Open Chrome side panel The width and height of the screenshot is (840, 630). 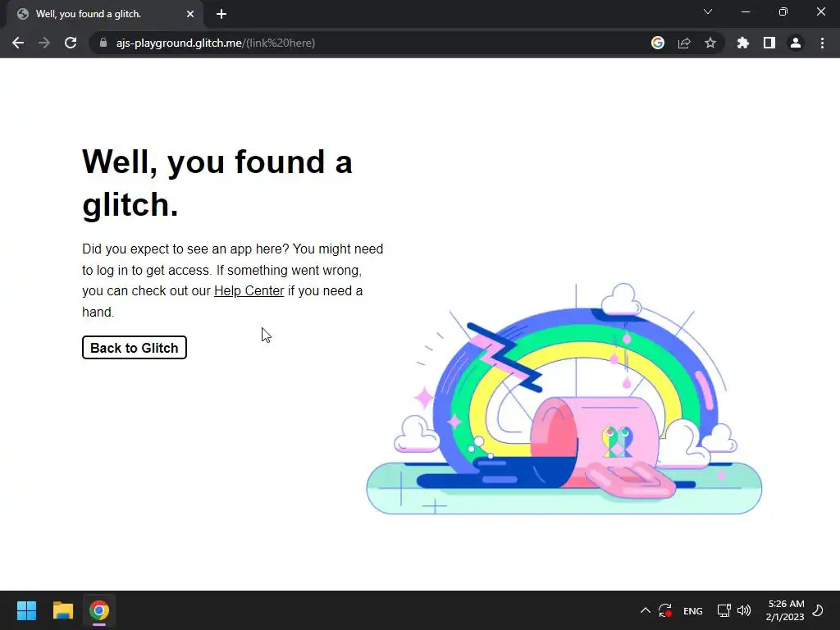[x=769, y=43]
